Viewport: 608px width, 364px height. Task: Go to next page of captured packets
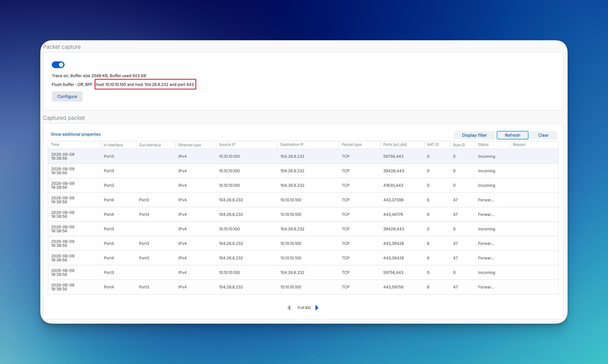tap(317, 307)
